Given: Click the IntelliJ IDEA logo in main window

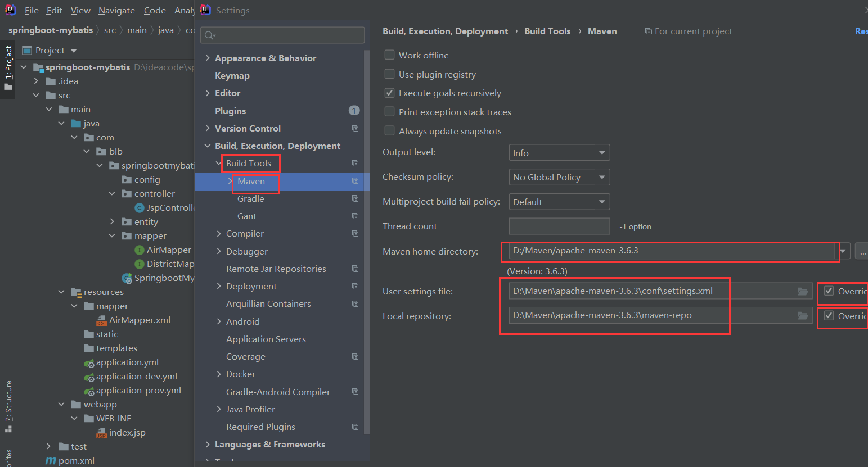Looking at the screenshot, I should [x=11, y=10].
